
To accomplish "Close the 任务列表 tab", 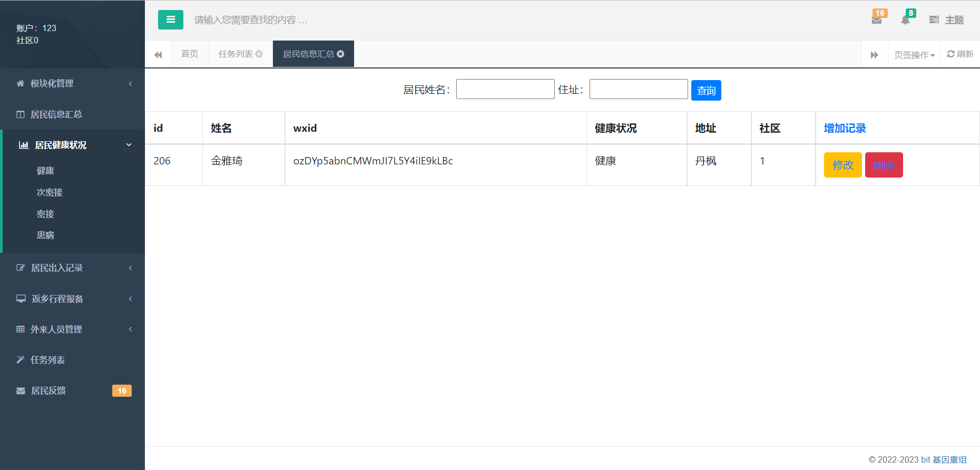I will point(259,54).
